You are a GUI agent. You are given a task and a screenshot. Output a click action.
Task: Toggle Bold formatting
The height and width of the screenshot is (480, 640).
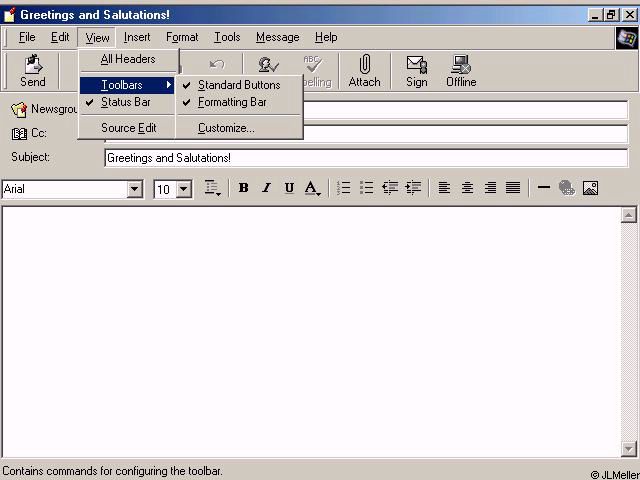coord(244,188)
